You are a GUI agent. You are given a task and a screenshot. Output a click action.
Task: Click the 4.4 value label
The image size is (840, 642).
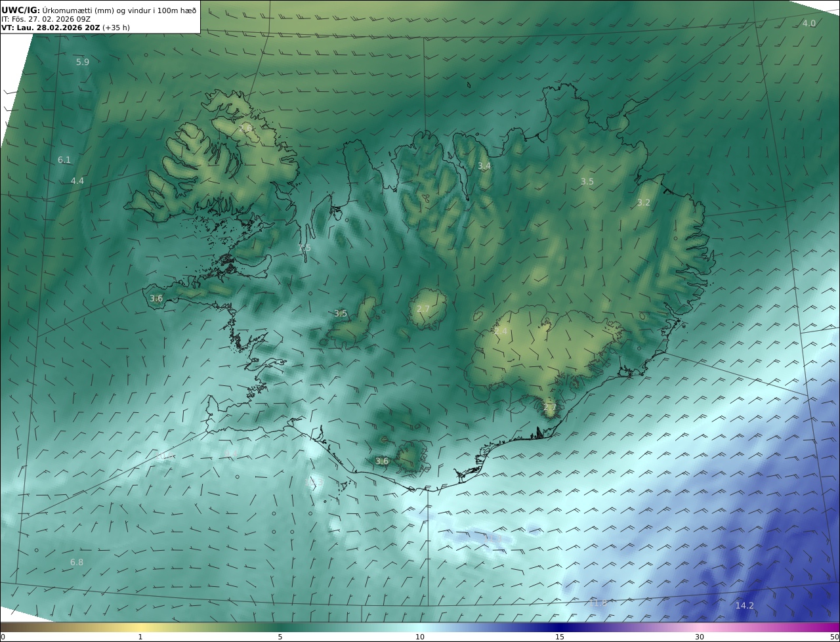tap(77, 181)
